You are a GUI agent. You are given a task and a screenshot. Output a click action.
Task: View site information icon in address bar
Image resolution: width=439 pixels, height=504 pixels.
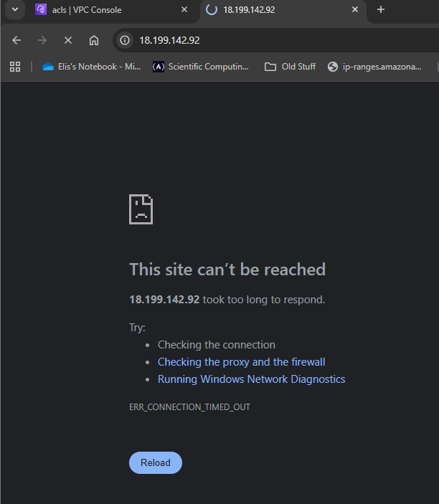[x=125, y=40]
